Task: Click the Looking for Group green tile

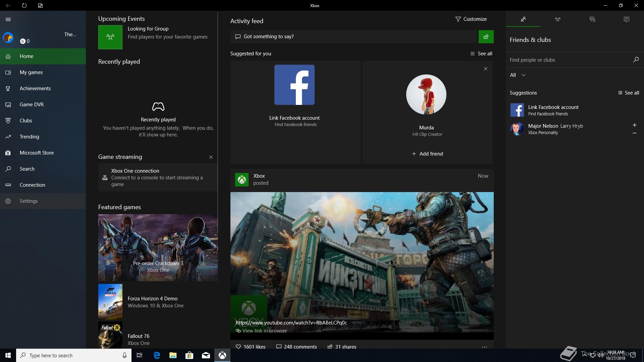Action: point(110,37)
